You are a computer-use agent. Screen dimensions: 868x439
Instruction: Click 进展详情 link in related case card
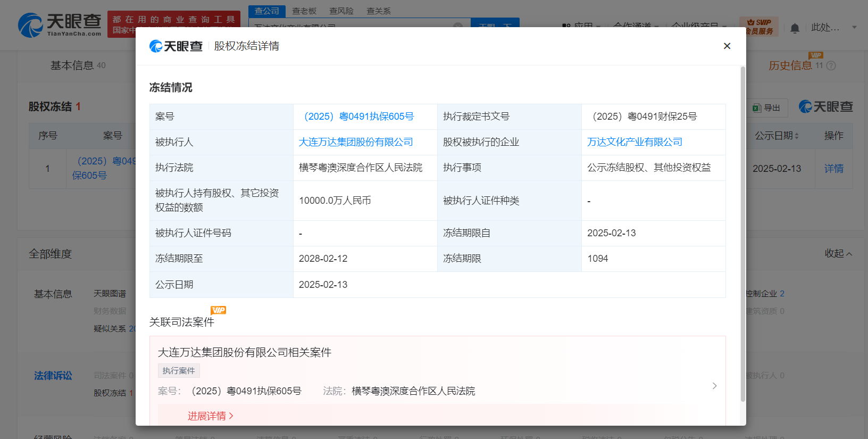[x=210, y=416]
